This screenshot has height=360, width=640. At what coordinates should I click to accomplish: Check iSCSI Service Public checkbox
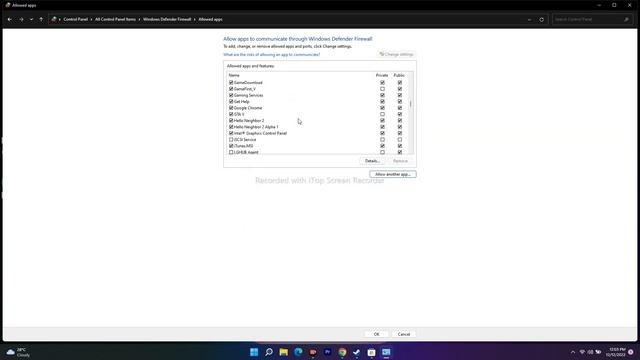[x=400, y=140]
